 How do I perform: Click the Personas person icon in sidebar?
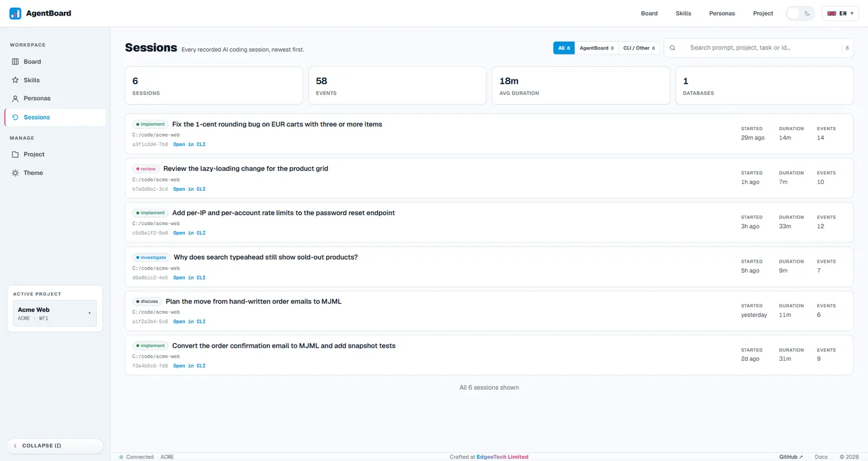click(x=15, y=99)
